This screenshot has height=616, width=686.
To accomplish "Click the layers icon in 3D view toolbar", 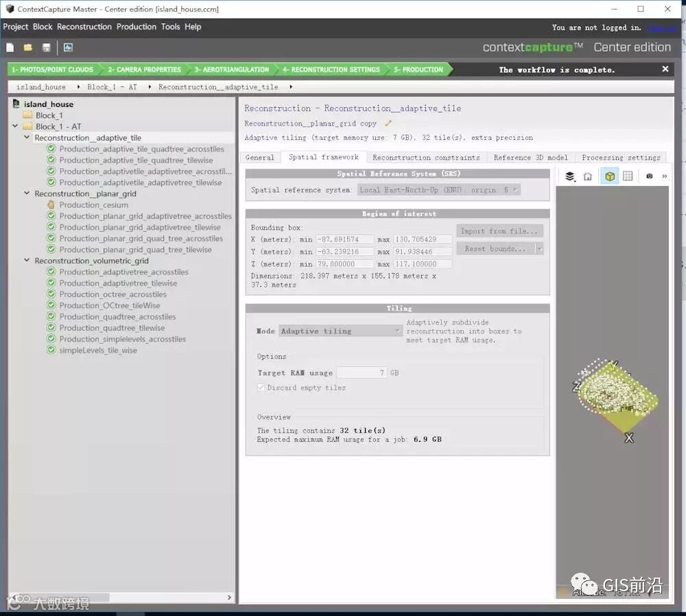I will pos(569,176).
